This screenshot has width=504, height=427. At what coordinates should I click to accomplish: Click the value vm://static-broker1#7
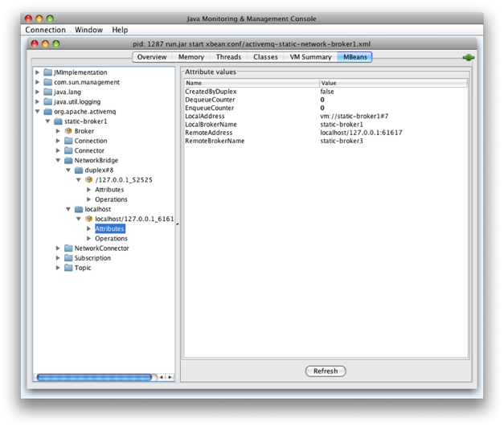point(354,116)
